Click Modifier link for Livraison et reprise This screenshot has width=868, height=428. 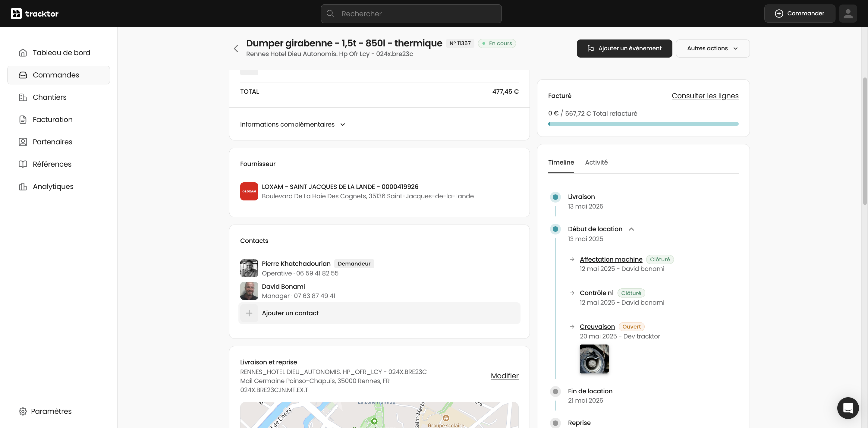(505, 376)
